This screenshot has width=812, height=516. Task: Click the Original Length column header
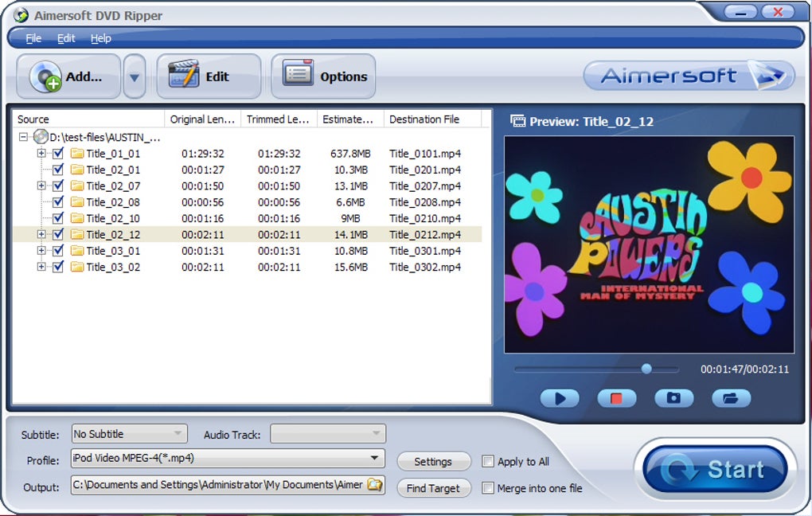(x=202, y=119)
